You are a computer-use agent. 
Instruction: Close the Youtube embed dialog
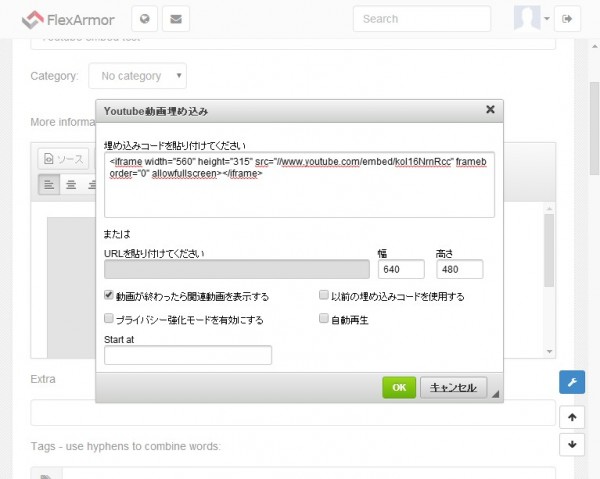click(x=489, y=109)
